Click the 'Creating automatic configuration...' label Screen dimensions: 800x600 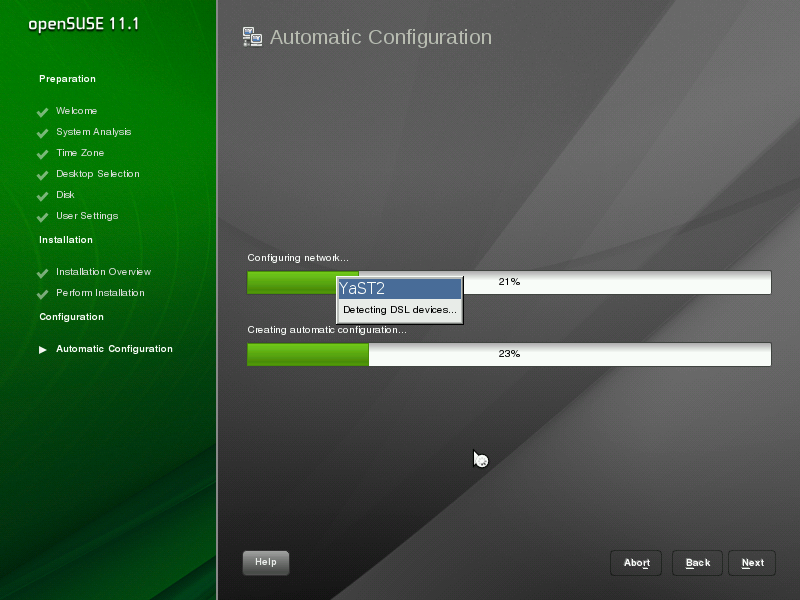coord(327,330)
